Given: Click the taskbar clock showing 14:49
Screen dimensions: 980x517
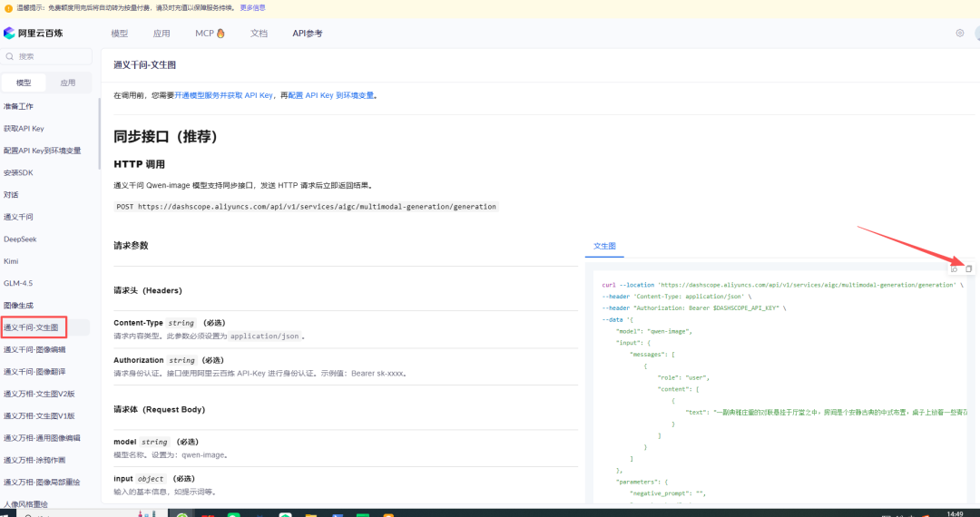Looking at the screenshot, I should 955,514.
